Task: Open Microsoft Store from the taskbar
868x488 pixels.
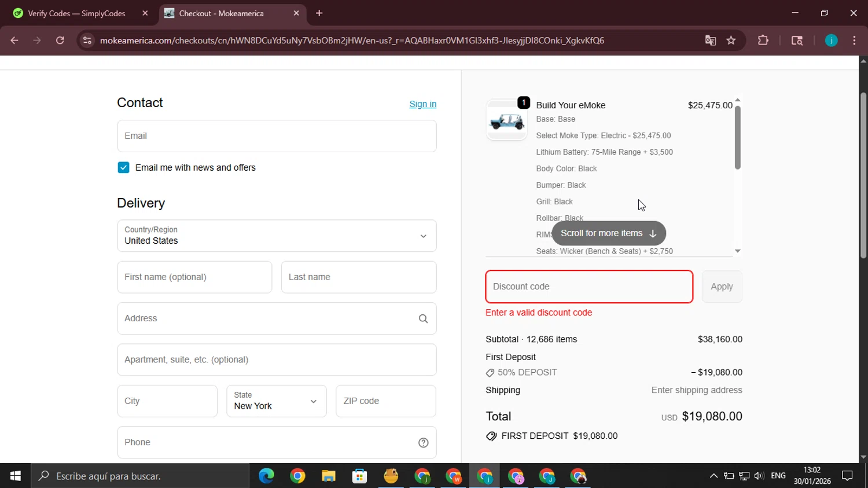Action: pyautogui.click(x=360, y=476)
